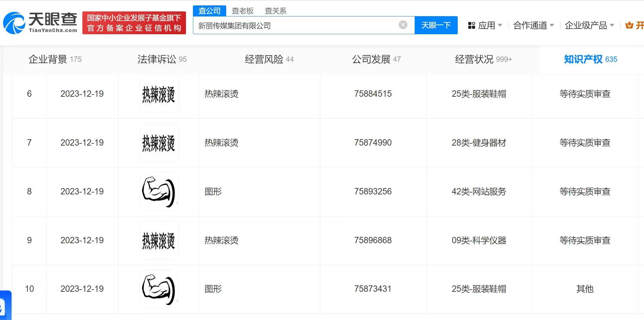Clear the search box text

(403, 25)
